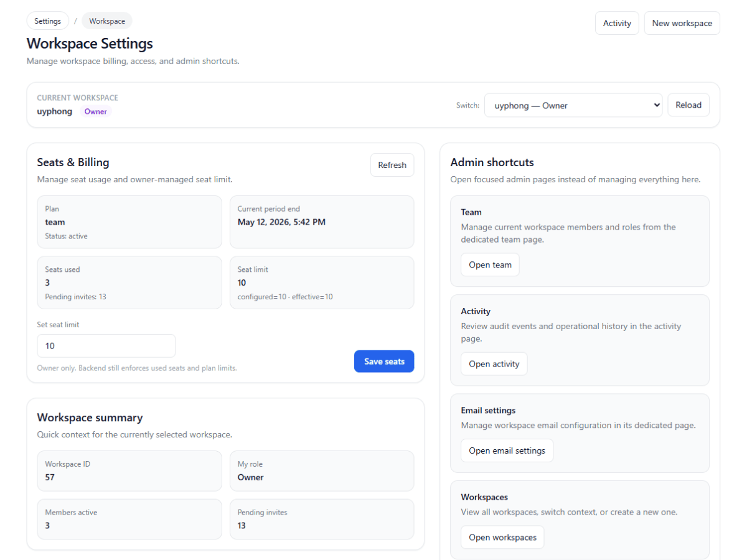This screenshot has width=747, height=560.
Task: Click configured=10 · effective=10 text
Action: 285,297
